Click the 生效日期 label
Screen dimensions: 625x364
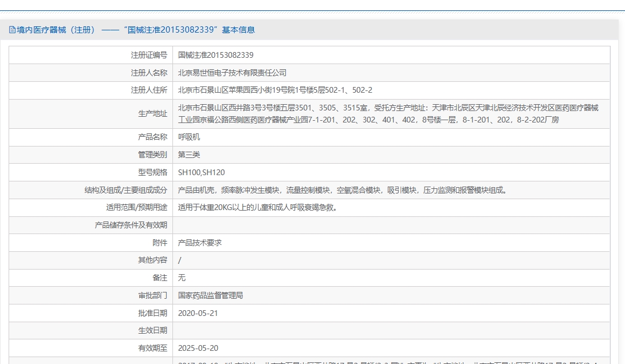152,331
